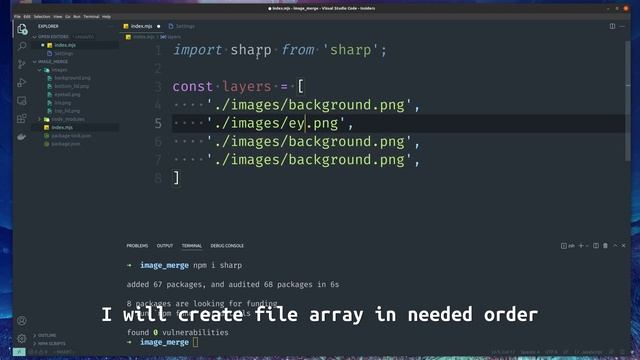Viewport: 640px width, 360px height.
Task: Open the Explorer view in activity bar
Action: (22, 29)
